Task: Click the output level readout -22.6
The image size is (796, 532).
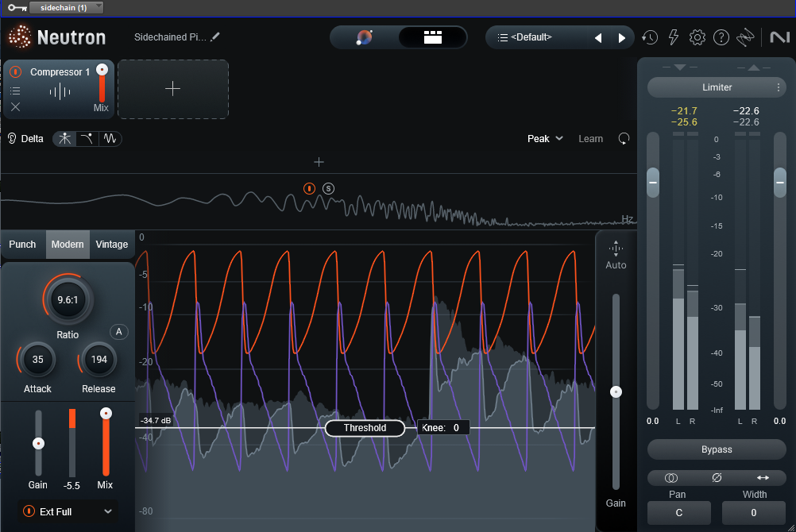Action: [746, 110]
